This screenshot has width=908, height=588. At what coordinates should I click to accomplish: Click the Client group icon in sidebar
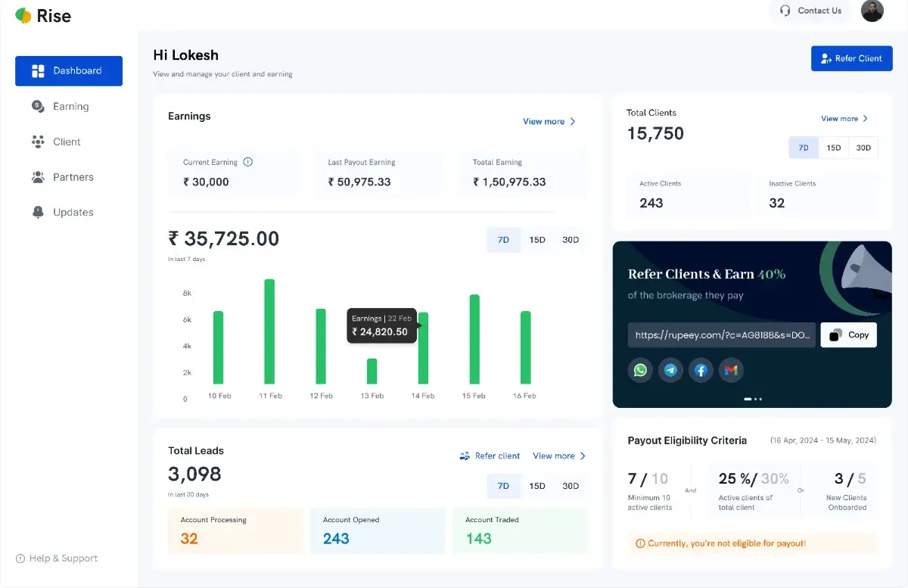[38, 142]
